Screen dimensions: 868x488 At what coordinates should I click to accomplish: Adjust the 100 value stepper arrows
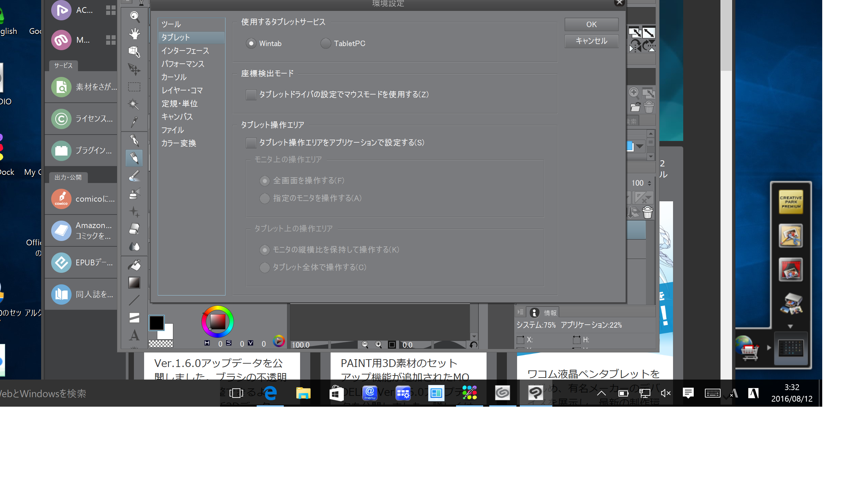(649, 183)
